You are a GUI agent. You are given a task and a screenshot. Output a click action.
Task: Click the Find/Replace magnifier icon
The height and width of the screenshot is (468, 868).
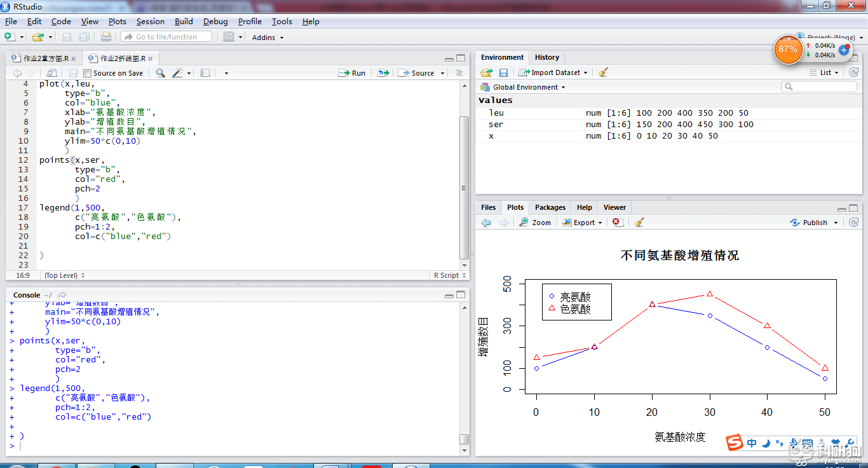[x=160, y=73]
